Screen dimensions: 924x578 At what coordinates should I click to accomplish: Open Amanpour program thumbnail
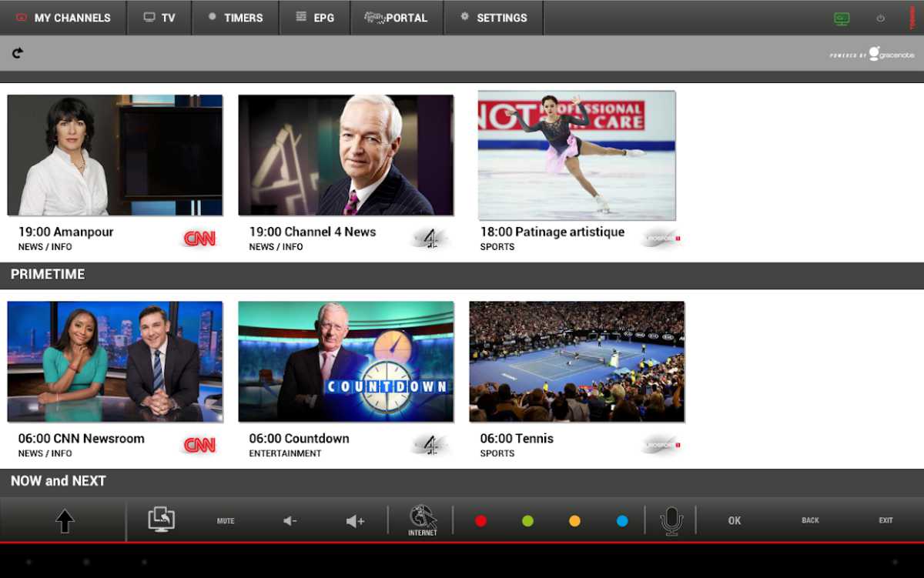click(115, 155)
